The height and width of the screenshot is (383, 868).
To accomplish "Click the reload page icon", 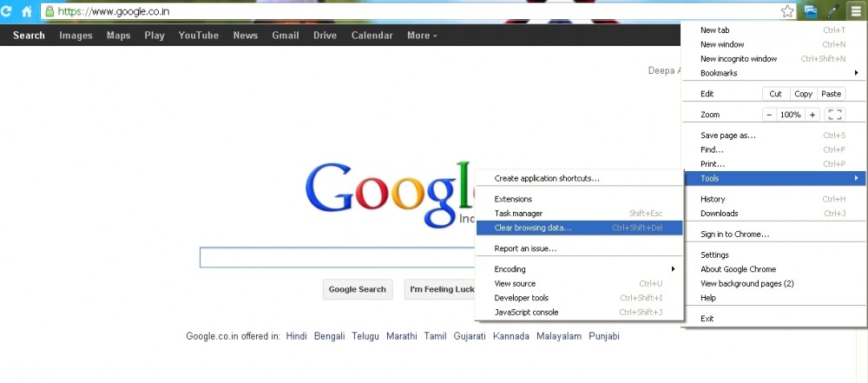I will [7, 11].
